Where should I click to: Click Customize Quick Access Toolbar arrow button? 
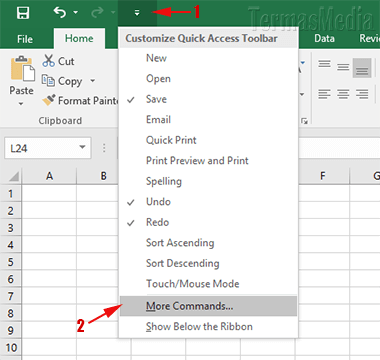click(137, 13)
